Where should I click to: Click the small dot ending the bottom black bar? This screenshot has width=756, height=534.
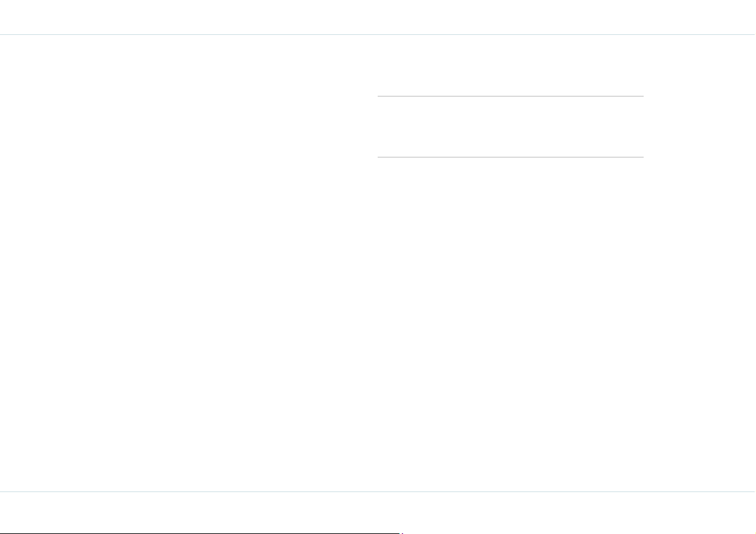tap(402, 533)
